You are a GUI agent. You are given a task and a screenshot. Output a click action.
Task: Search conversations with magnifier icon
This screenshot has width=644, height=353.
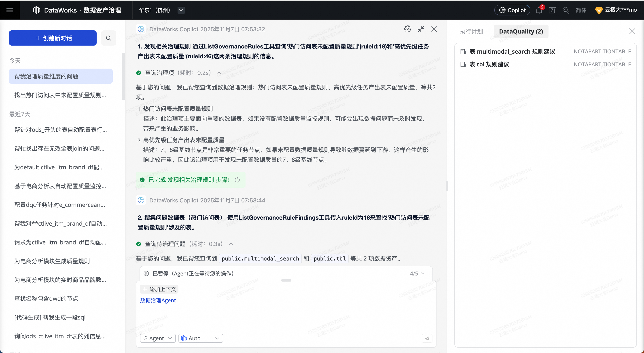pos(108,38)
